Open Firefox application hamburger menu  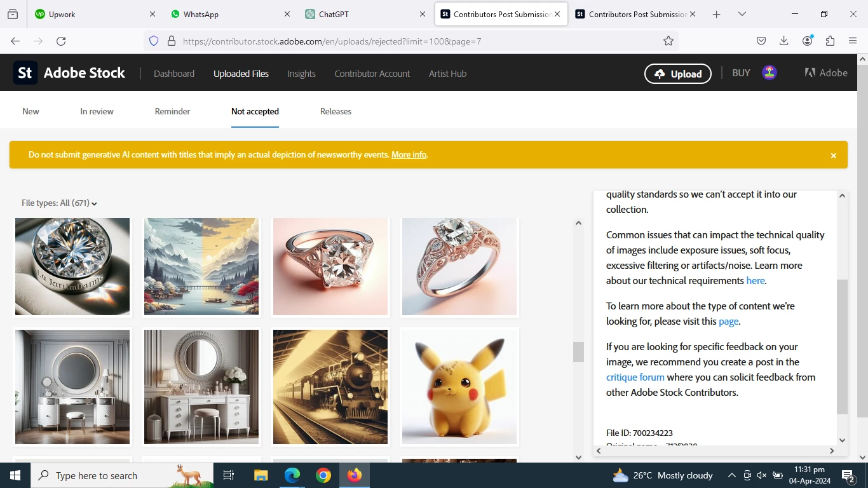pos(853,41)
